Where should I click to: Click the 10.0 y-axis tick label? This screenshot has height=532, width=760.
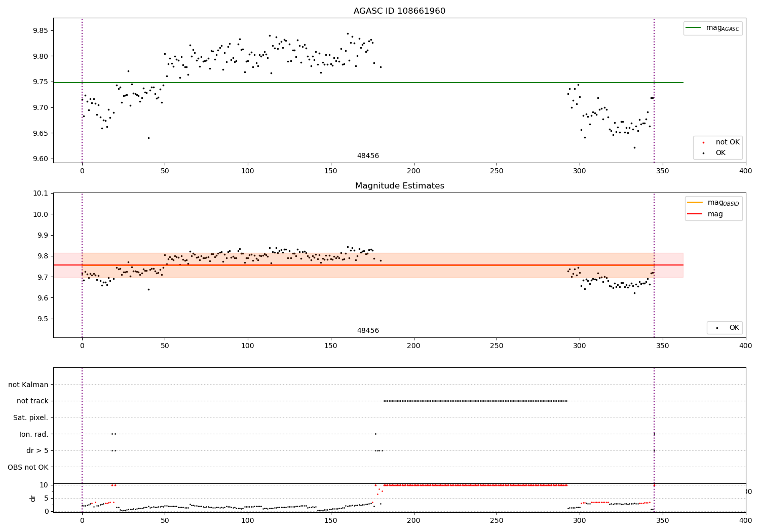click(x=42, y=214)
